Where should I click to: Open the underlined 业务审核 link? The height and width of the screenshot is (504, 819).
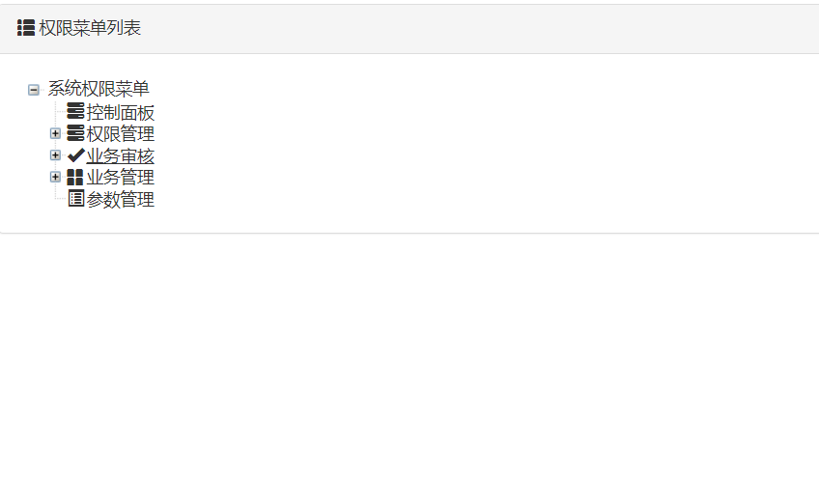(121, 156)
